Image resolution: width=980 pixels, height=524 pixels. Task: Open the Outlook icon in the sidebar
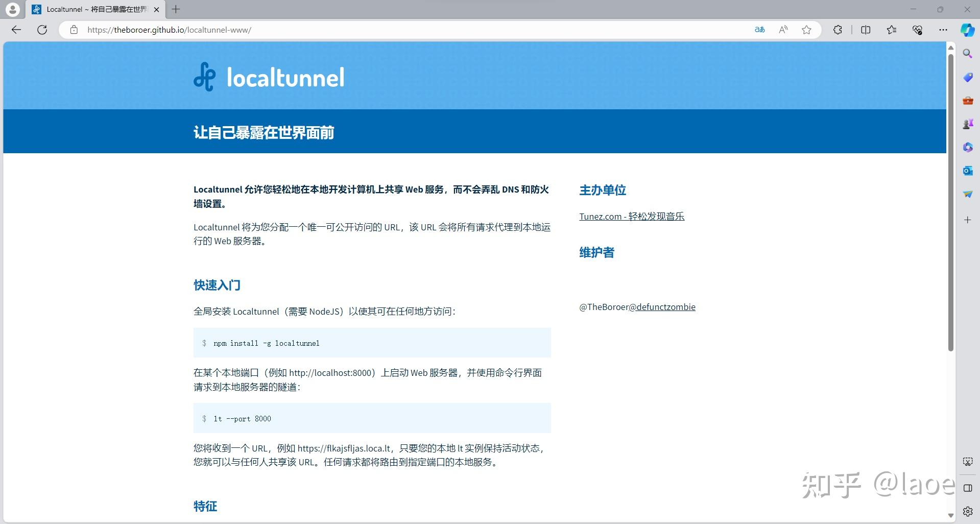coord(967,171)
